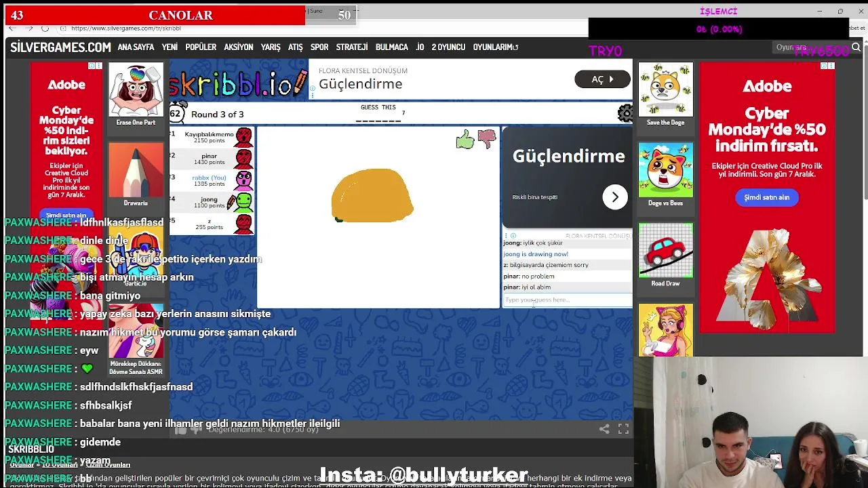Click the SILVERGAMES.COM site logo
The width and height of the screenshot is (868, 488).
[x=60, y=47]
